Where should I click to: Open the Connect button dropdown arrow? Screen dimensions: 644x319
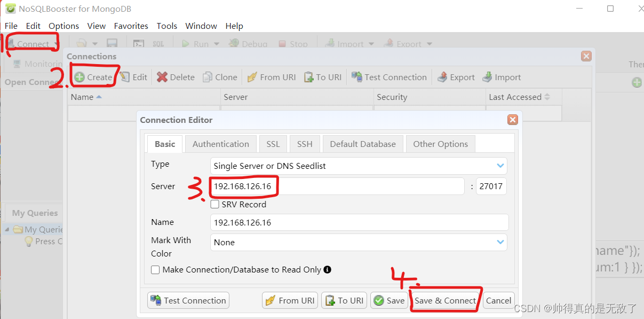coord(57,44)
